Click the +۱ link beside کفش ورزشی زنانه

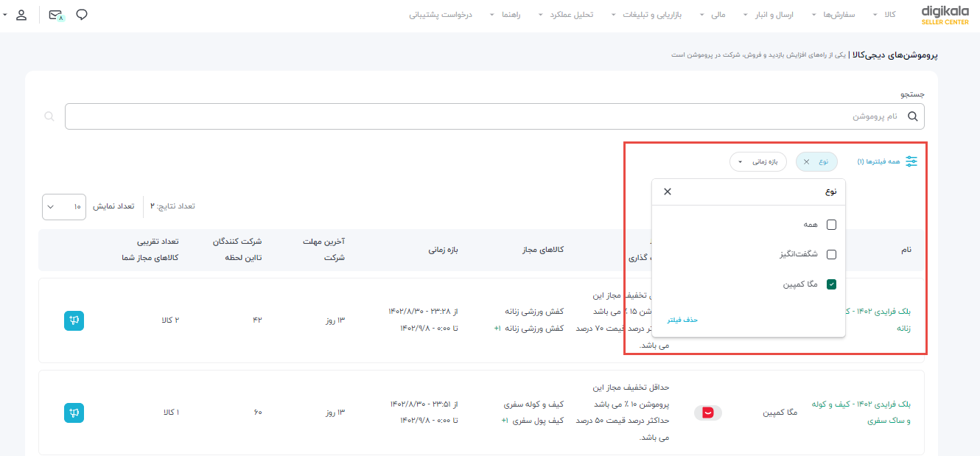click(497, 329)
